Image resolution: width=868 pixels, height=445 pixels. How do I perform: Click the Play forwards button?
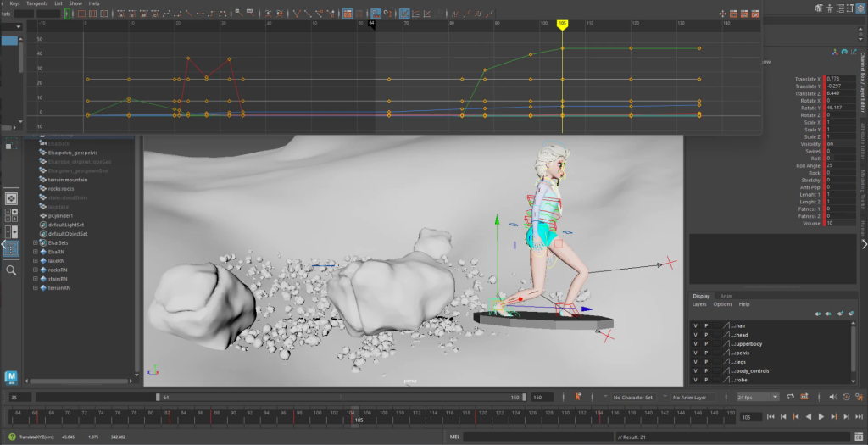pos(821,417)
